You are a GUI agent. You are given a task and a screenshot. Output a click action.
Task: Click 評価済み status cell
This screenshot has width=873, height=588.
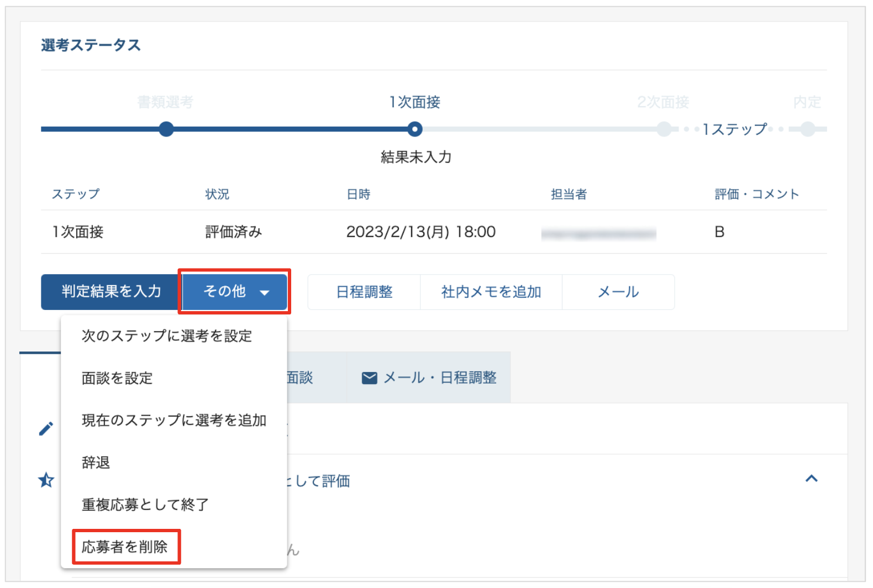234,232
